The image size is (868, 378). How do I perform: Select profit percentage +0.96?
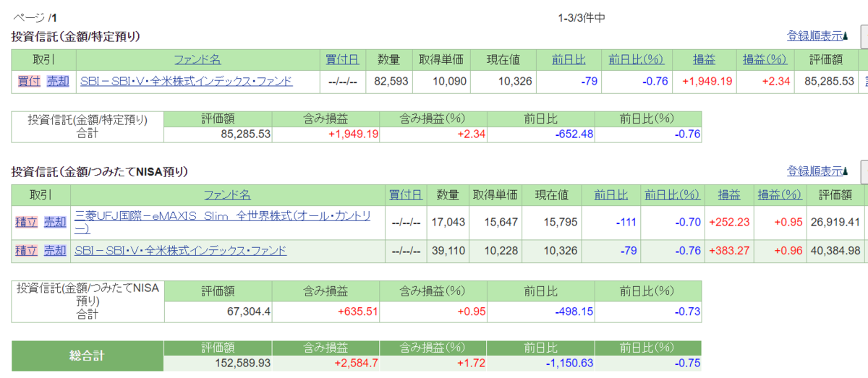(x=788, y=251)
